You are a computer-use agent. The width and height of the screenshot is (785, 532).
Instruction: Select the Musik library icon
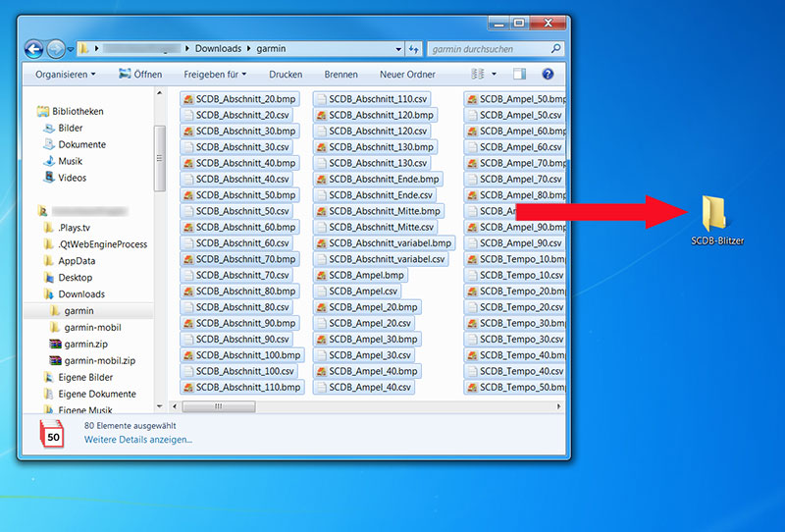pos(49,161)
